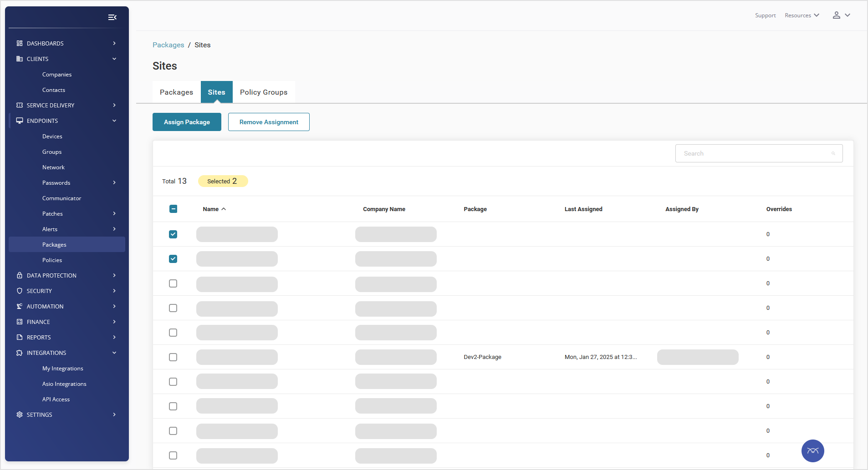Viewport: 868px width, 470px height.
Task: Click the Automation icon in sidebar
Action: [x=19, y=306]
